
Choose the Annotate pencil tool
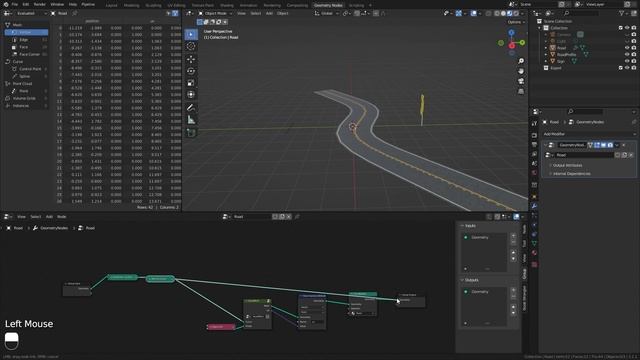point(191,108)
